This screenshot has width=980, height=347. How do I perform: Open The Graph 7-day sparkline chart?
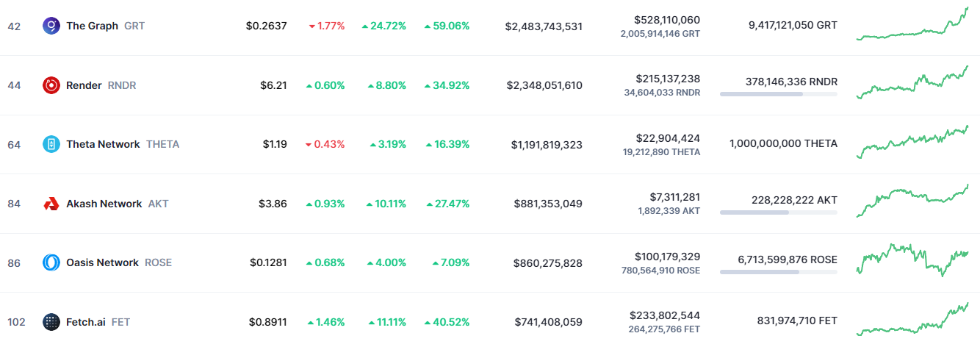(x=912, y=24)
